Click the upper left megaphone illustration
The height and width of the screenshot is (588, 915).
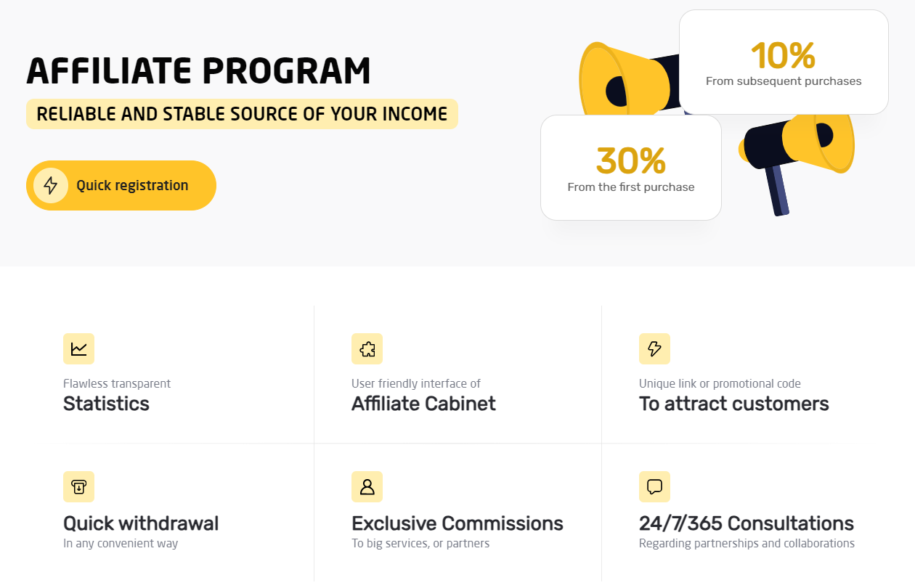click(628, 80)
